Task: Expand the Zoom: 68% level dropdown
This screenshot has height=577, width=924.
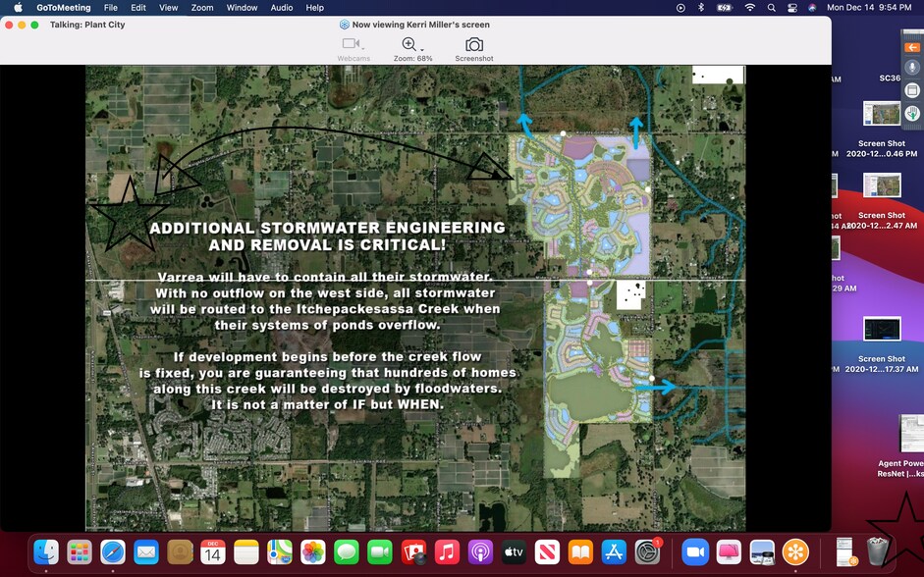Action: pyautogui.click(x=421, y=50)
